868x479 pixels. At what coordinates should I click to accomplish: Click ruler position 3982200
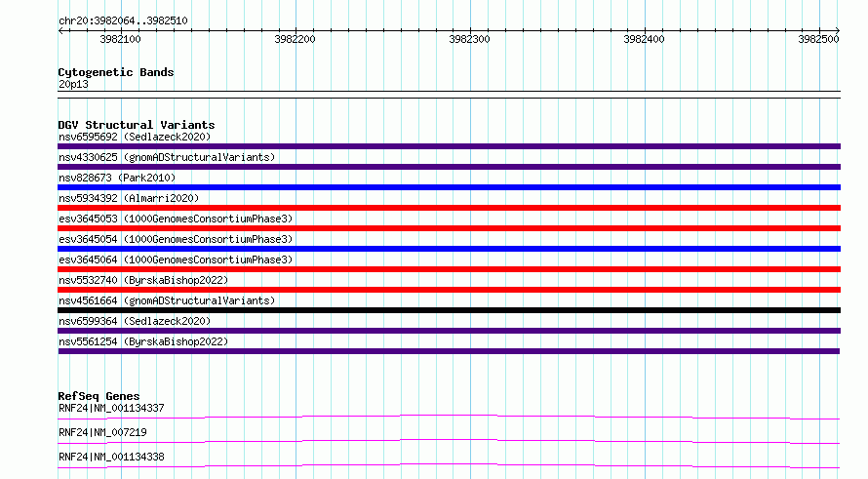pyautogui.click(x=295, y=39)
